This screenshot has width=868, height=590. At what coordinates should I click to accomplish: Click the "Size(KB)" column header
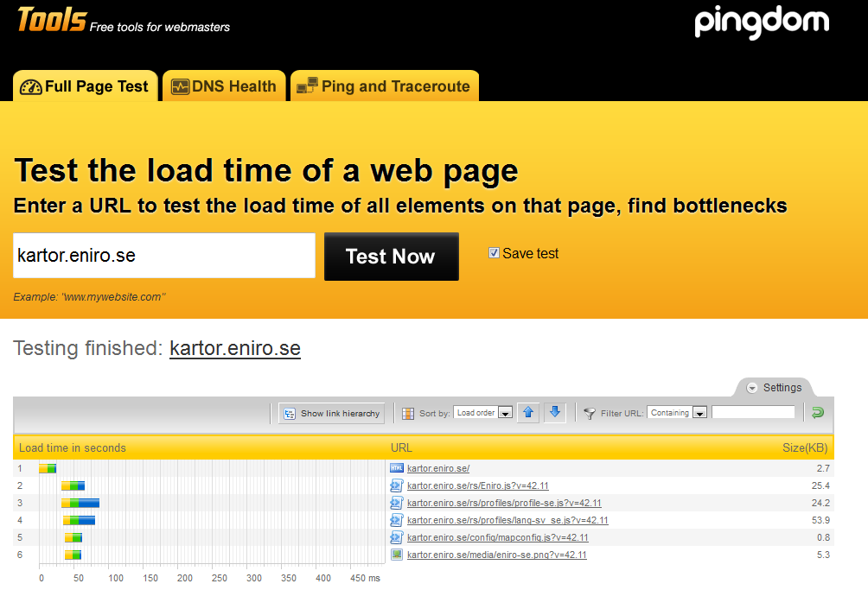[x=805, y=447]
